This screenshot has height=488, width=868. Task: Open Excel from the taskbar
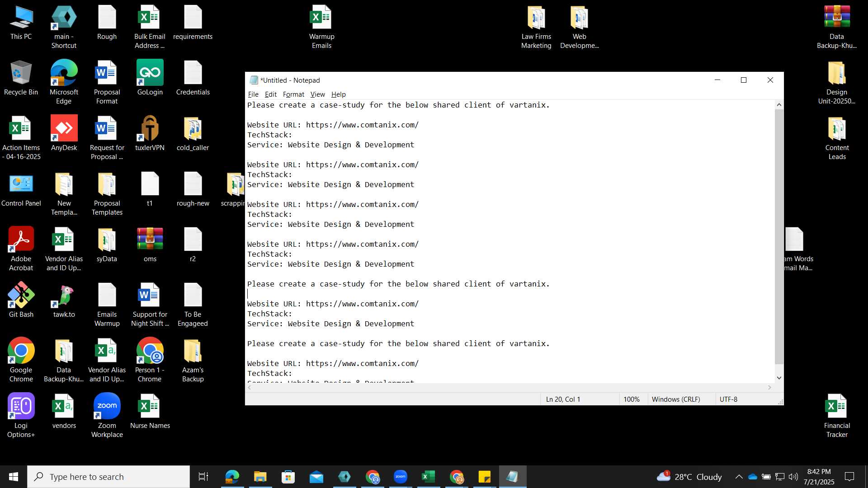(428, 477)
